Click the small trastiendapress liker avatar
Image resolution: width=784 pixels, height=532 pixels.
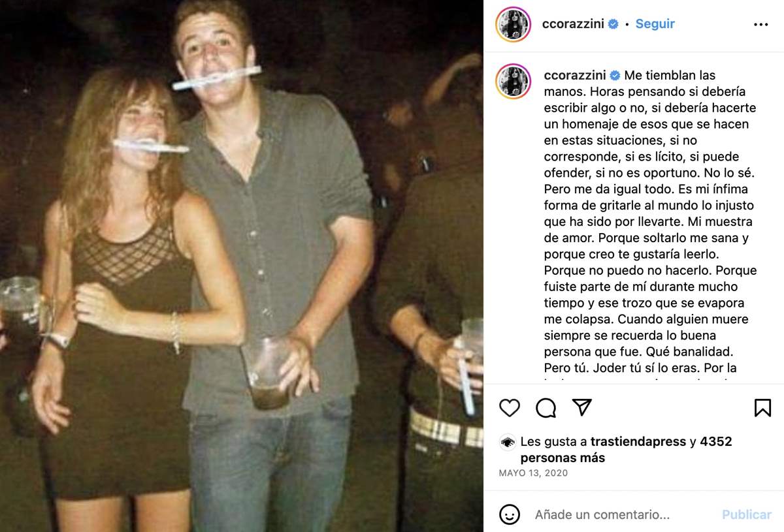(508, 442)
